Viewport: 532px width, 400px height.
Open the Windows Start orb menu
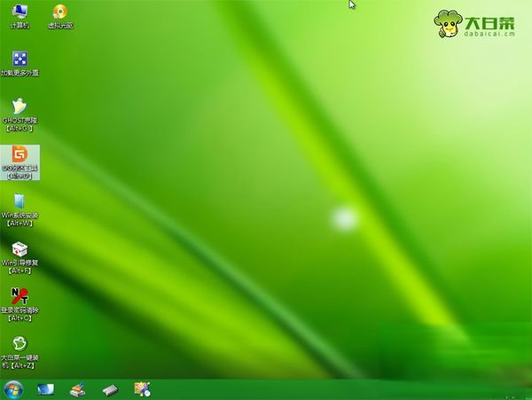[x=13, y=389]
